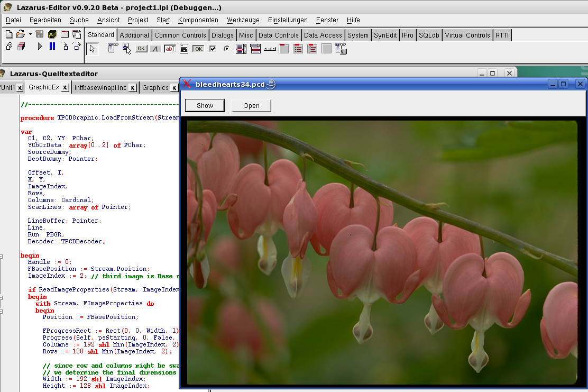Select the TMainMenu component icon
The width and height of the screenshot is (588, 392).
(x=113, y=49)
